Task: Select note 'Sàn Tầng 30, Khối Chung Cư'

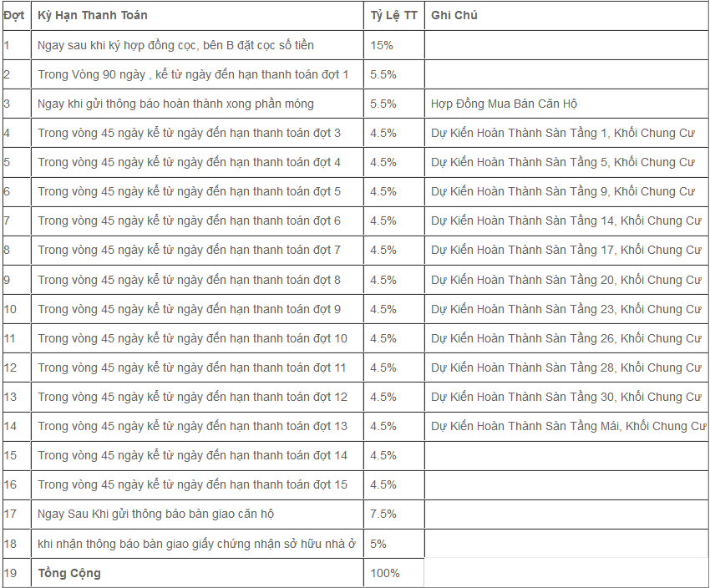Action: pos(566,397)
